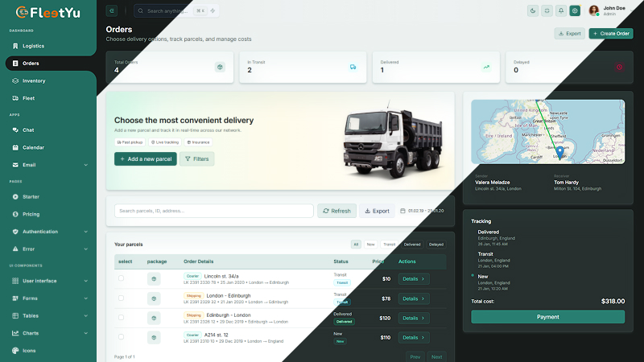644x362 pixels.
Task: Enter fullscreen using the header icon
Action: (547, 11)
